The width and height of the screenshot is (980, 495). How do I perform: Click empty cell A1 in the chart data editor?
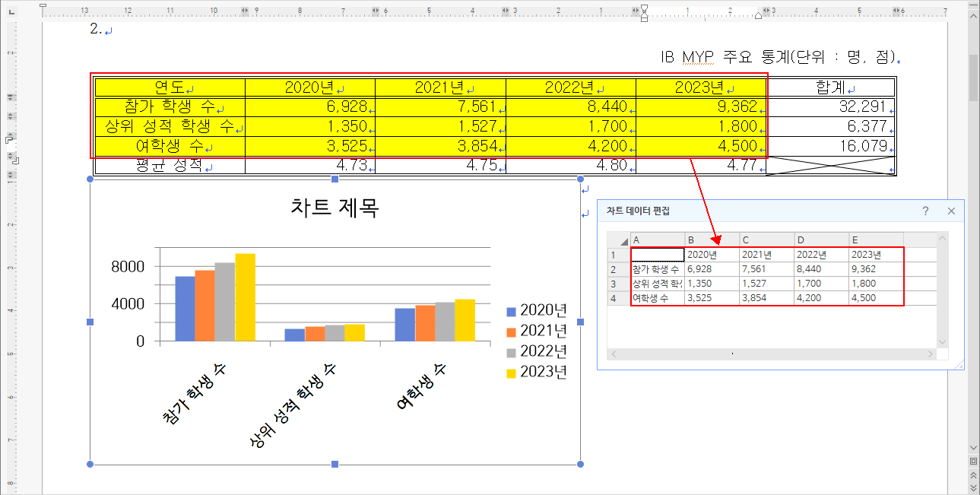point(655,252)
